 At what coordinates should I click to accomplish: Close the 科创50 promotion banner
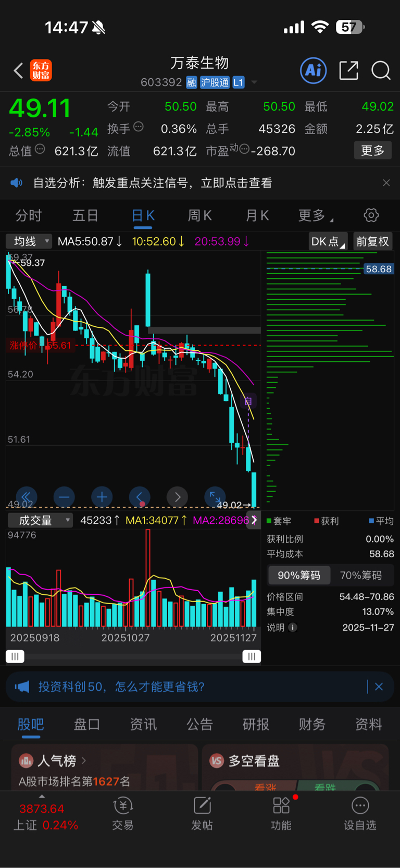tap(379, 687)
